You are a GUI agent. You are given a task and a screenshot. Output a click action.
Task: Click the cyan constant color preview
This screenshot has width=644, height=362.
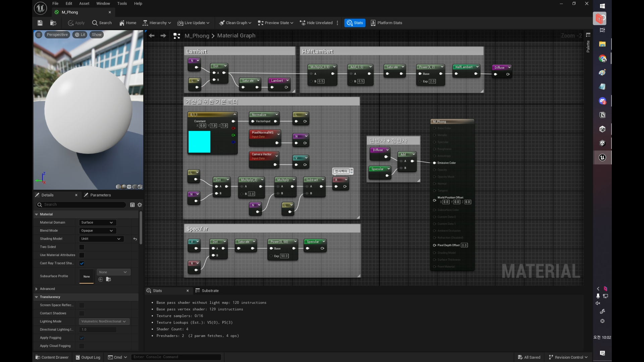(199, 142)
